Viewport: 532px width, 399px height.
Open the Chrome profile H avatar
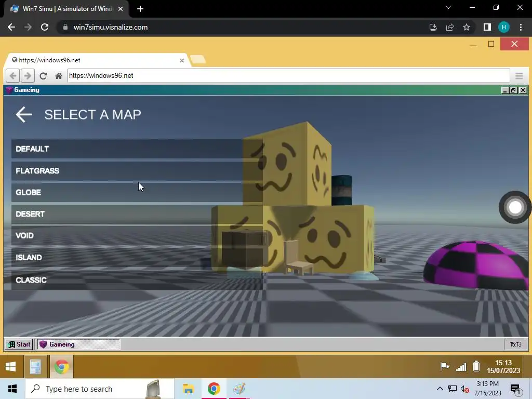click(x=504, y=27)
